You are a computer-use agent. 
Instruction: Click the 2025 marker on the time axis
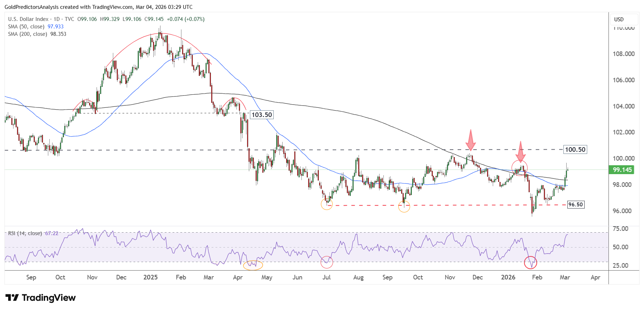pyautogui.click(x=151, y=277)
